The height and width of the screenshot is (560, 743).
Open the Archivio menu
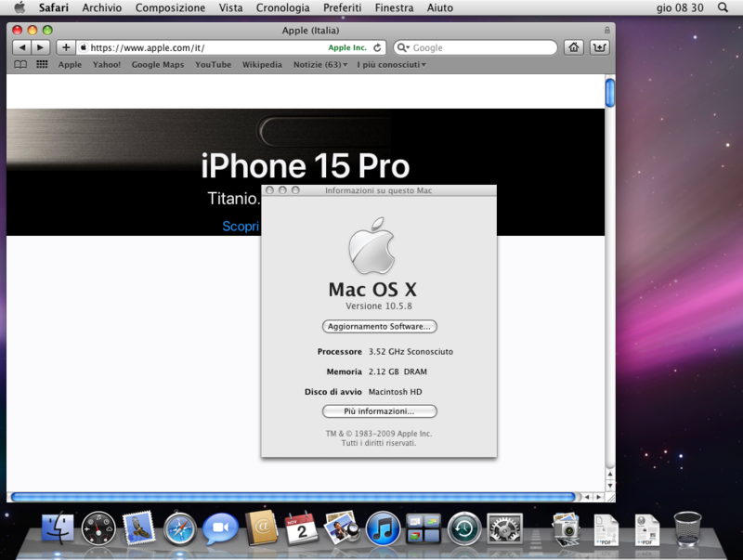(x=102, y=7)
